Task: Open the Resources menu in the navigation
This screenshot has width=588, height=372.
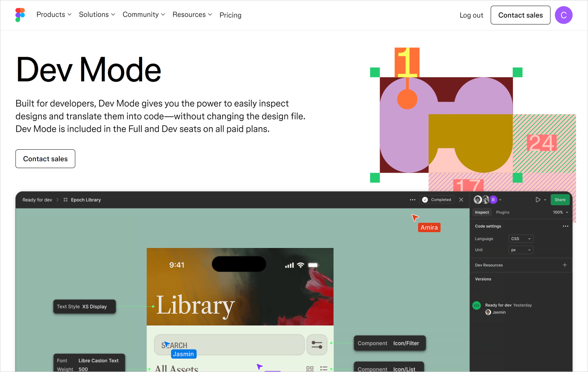Action: [192, 14]
